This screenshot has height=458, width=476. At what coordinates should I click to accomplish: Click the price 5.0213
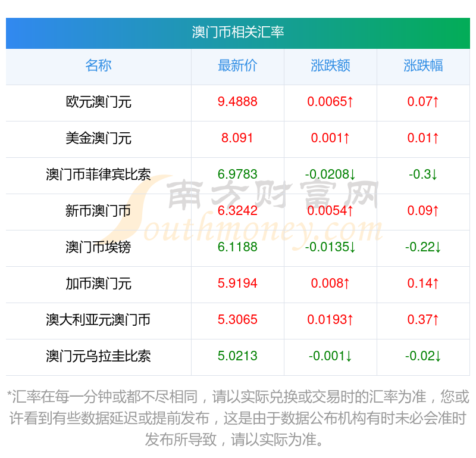coord(237,356)
